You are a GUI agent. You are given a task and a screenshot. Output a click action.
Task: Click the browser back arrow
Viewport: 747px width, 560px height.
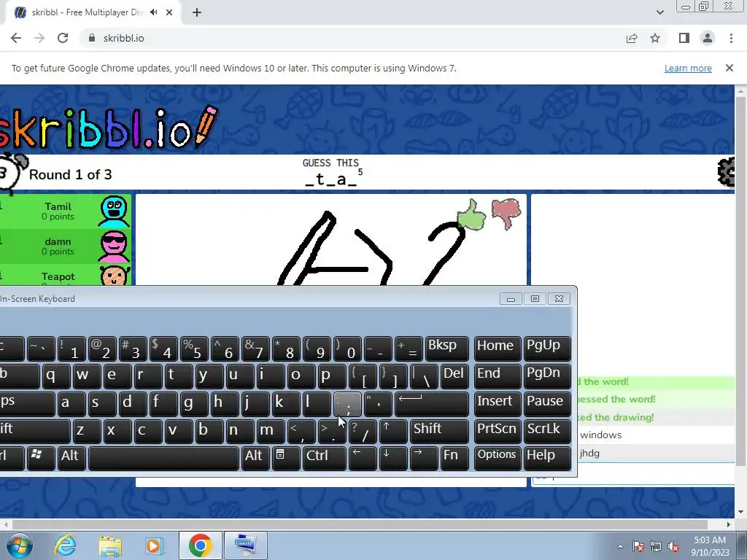pyautogui.click(x=16, y=38)
